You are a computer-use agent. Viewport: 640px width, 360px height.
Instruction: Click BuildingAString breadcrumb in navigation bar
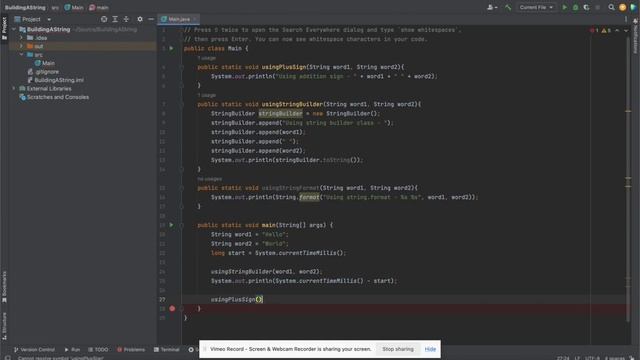(25, 7)
